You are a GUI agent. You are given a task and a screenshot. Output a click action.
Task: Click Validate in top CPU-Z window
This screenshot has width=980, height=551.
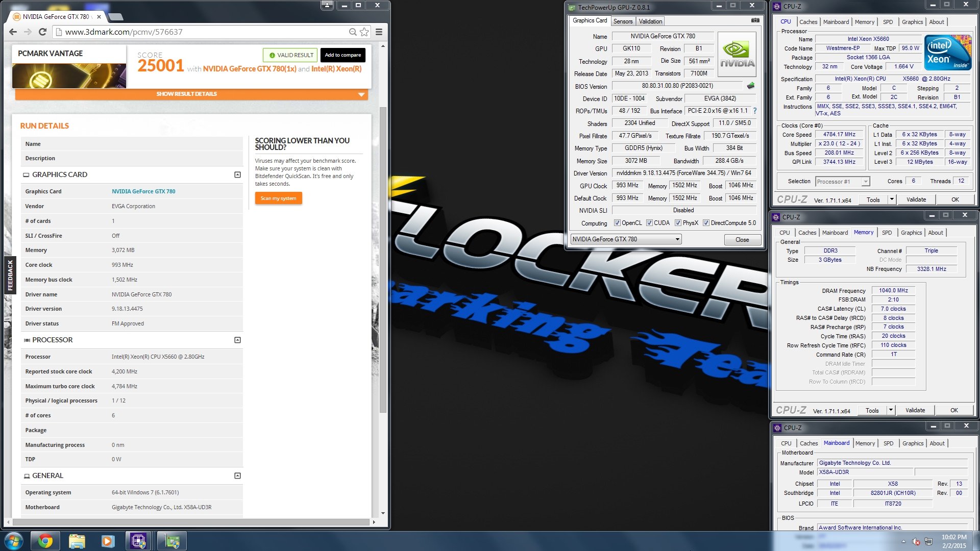pos(916,199)
